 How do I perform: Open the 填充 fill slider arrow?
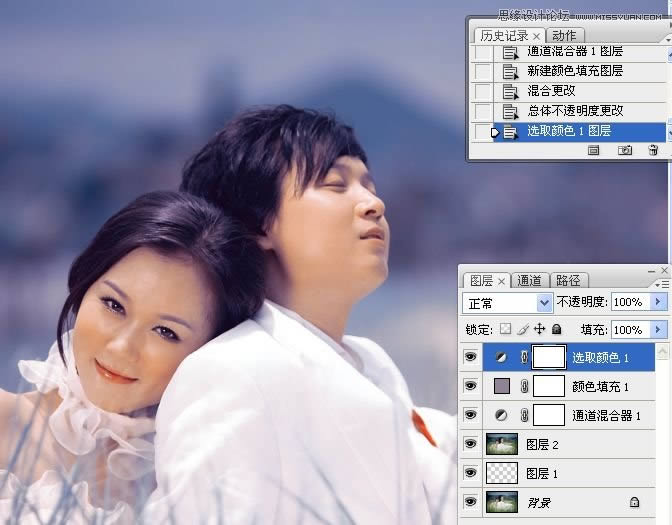[x=658, y=329]
